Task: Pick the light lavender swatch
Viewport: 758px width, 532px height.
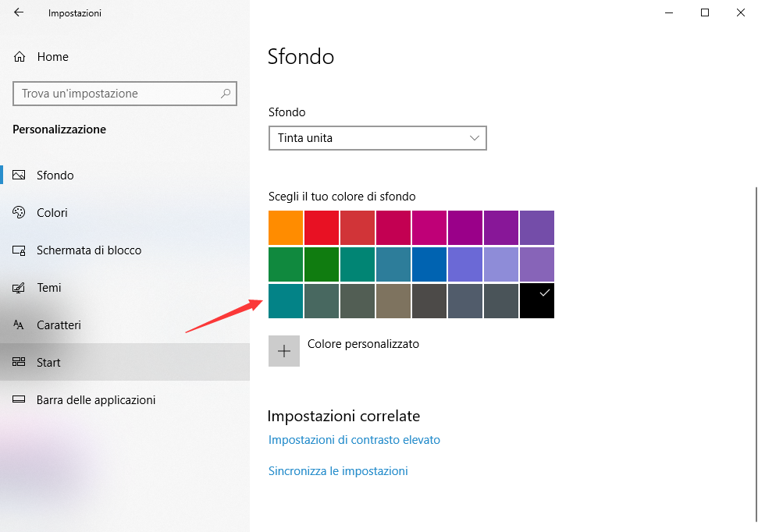Action: (501, 264)
